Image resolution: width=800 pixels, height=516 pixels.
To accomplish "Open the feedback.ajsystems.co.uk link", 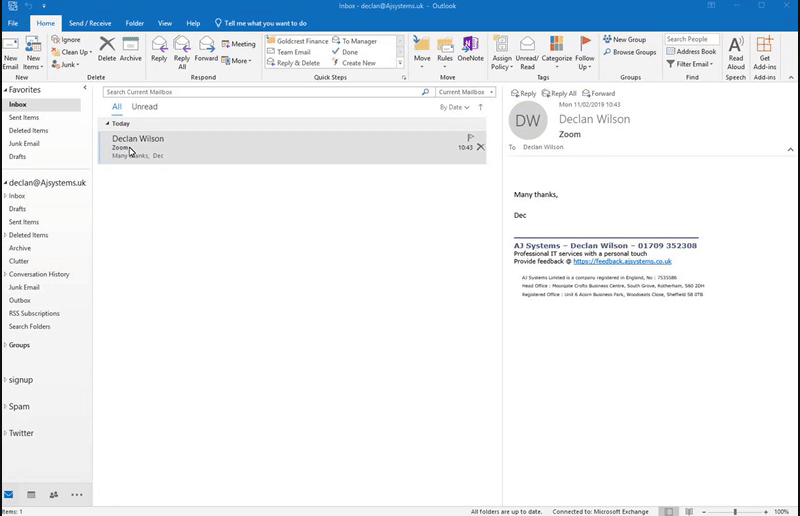I will tap(622, 261).
